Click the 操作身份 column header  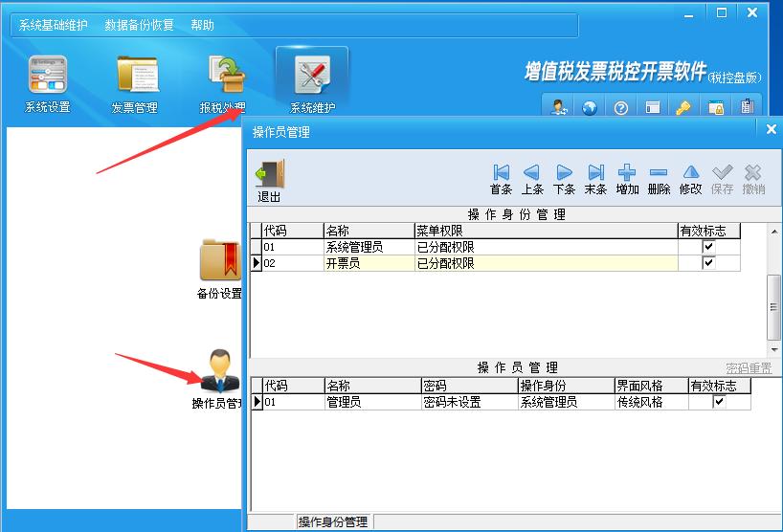point(567,386)
